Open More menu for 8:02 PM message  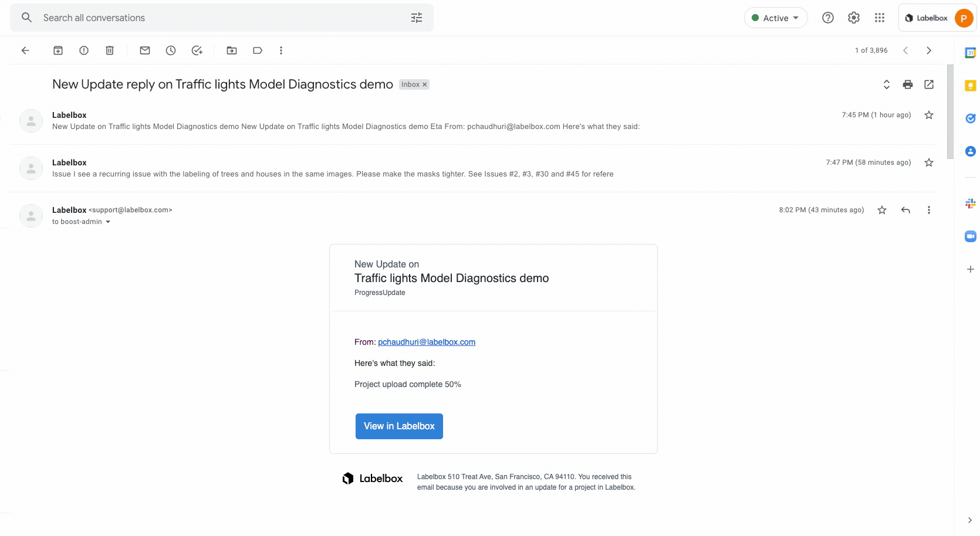[x=929, y=210]
